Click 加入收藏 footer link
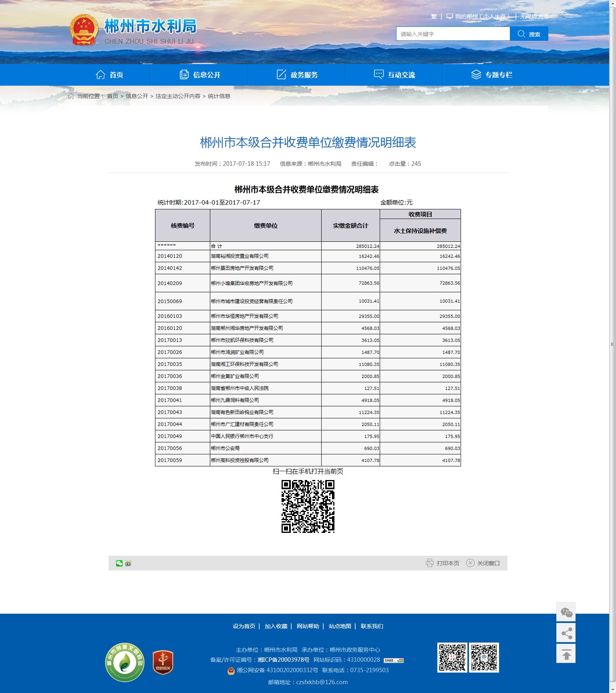 click(x=276, y=626)
